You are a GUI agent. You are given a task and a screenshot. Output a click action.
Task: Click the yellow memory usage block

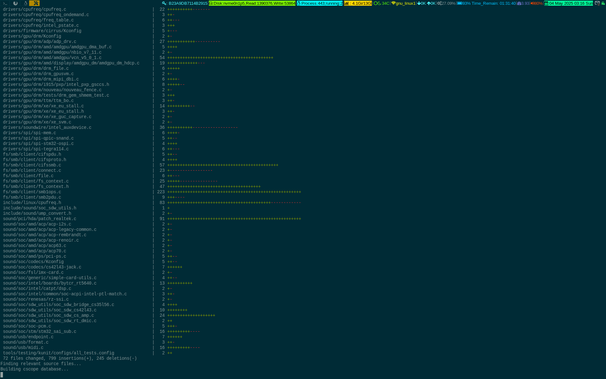coord(358,3)
